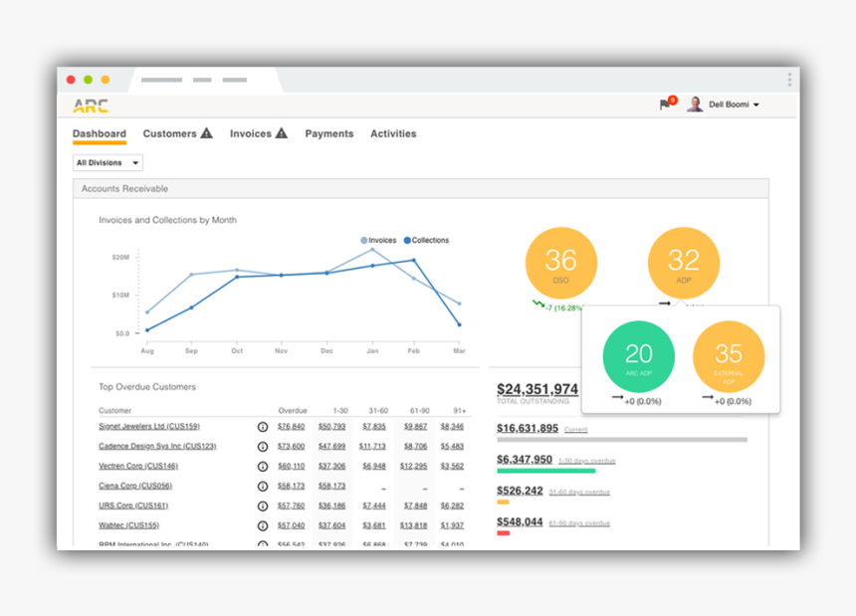Click the 36 DSO circle
Image resolution: width=856 pixels, height=616 pixels.
pos(561,263)
